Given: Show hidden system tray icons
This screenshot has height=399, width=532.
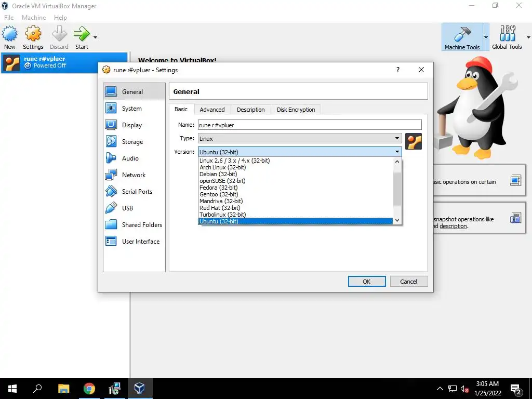Looking at the screenshot, I should point(440,389).
